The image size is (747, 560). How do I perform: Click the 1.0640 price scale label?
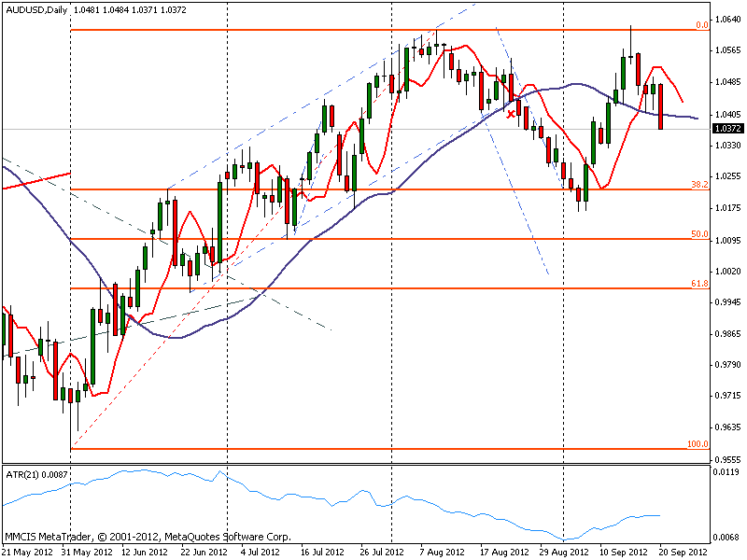728,20
